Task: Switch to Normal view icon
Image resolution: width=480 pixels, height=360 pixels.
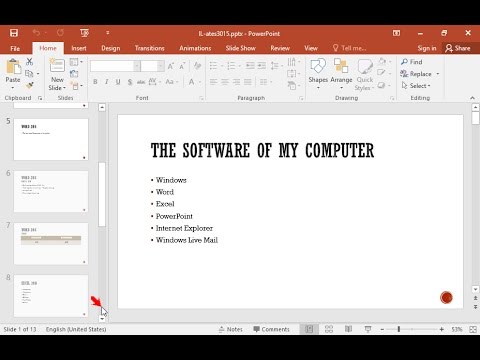Action: click(309, 329)
